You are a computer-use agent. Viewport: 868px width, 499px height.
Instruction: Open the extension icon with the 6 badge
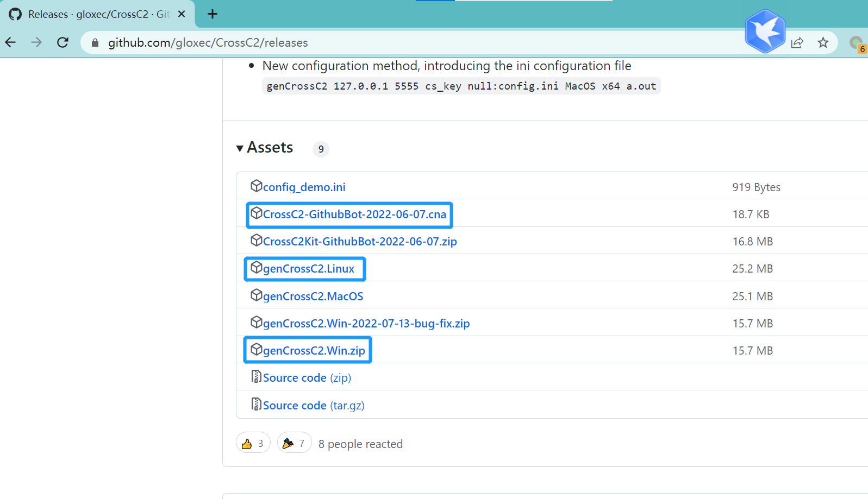tap(857, 43)
